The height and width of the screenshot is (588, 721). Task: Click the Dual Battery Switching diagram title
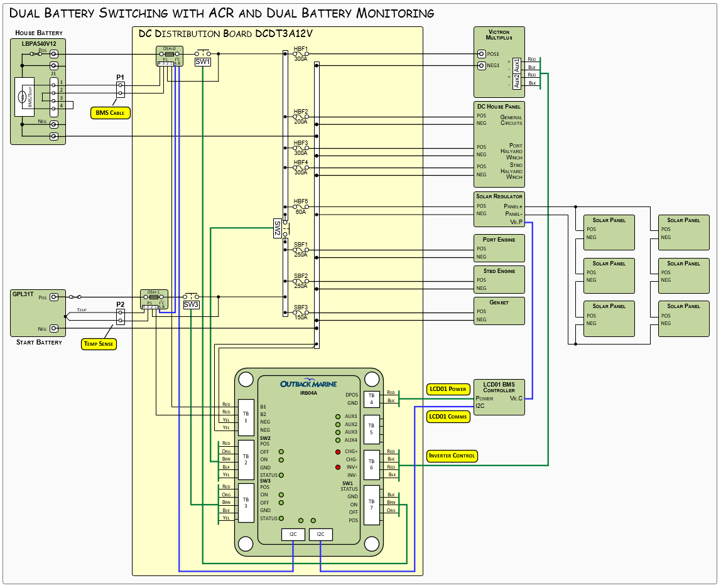222,13
